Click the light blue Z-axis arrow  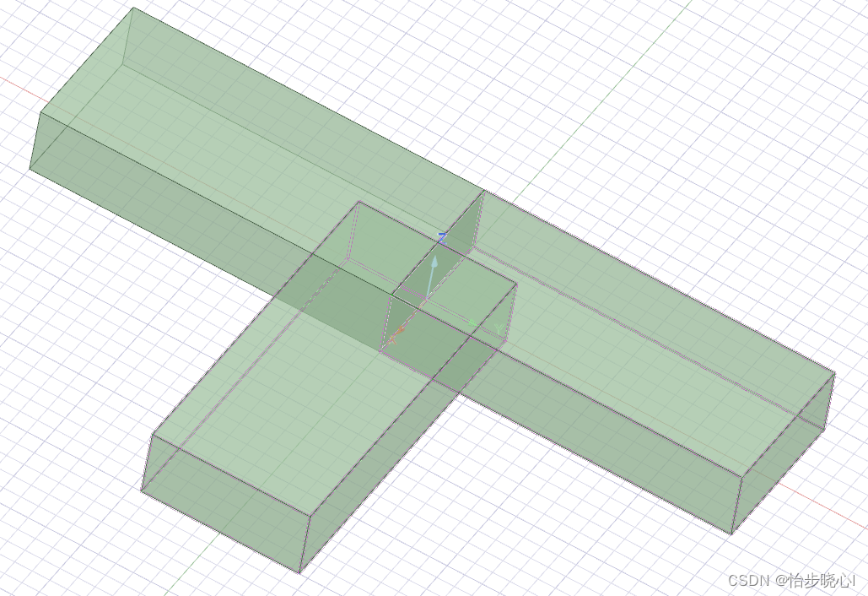(432, 276)
